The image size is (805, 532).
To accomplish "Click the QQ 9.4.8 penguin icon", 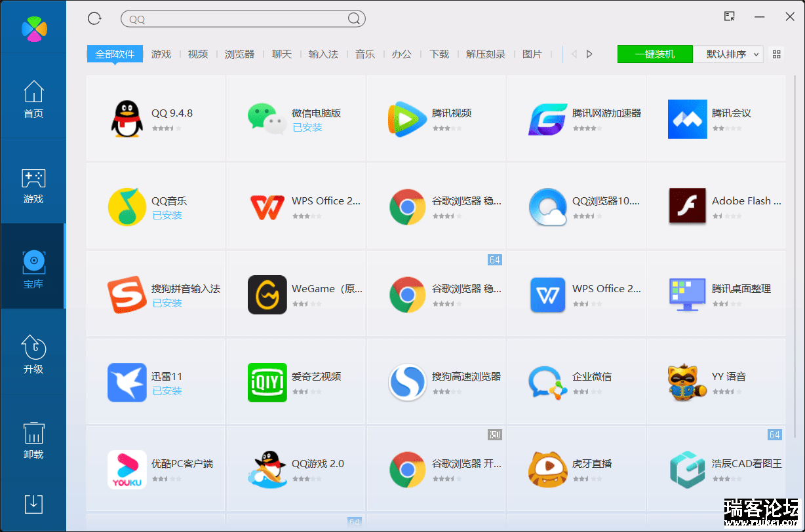I will coord(127,119).
